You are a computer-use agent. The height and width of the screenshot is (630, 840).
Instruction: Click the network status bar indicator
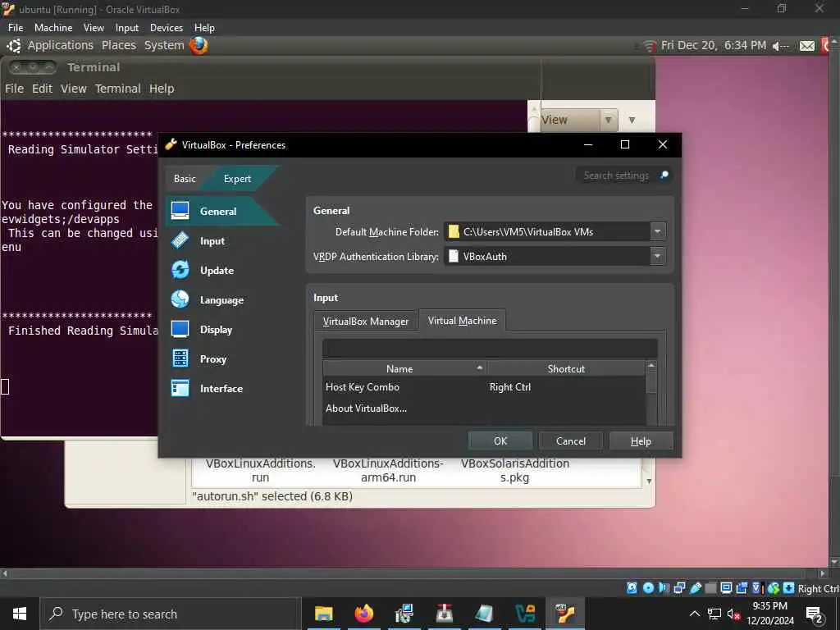679,588
